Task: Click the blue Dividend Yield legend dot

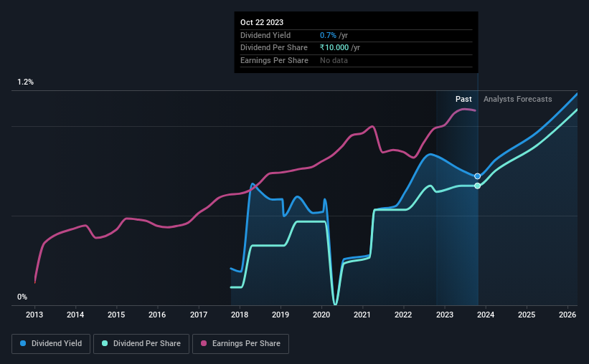Action: click(23, 343)
